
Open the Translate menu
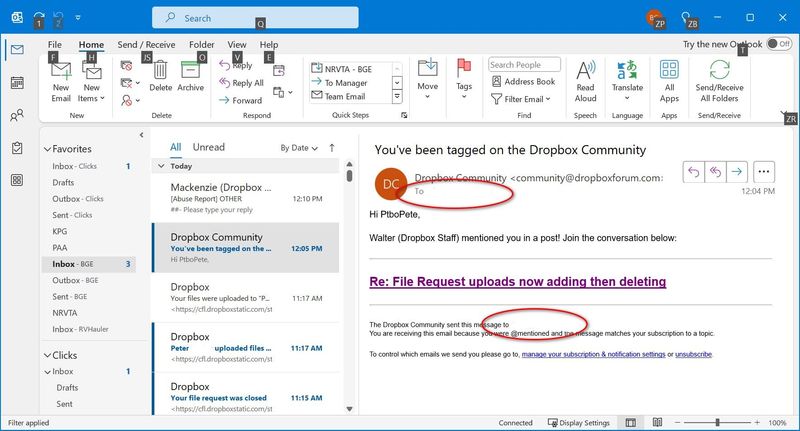point(627,81)
